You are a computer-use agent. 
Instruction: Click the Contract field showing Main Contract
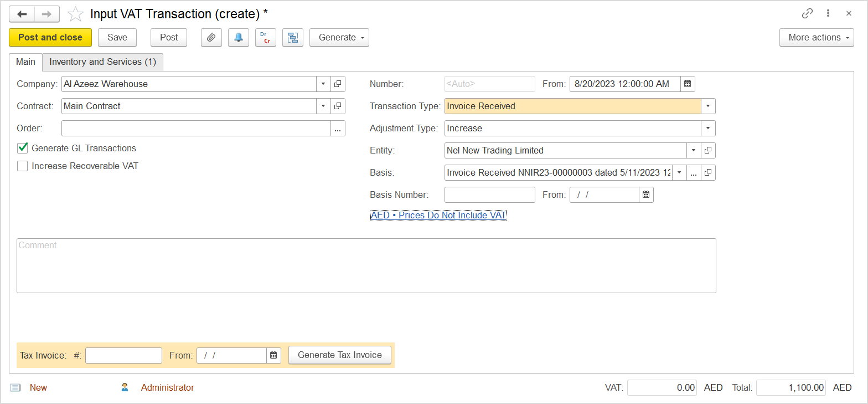pos(189,106)
